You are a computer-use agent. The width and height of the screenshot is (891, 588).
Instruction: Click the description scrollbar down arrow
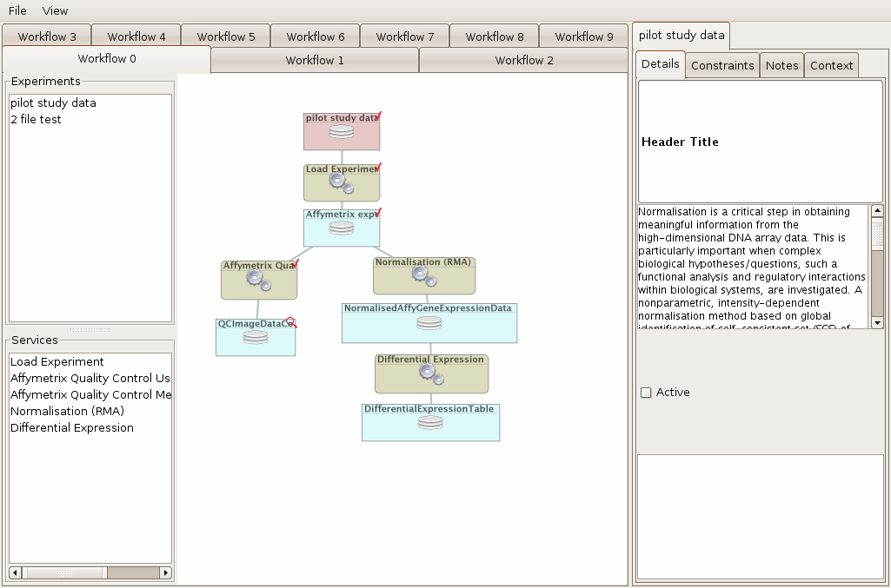(x=877, y=322)
